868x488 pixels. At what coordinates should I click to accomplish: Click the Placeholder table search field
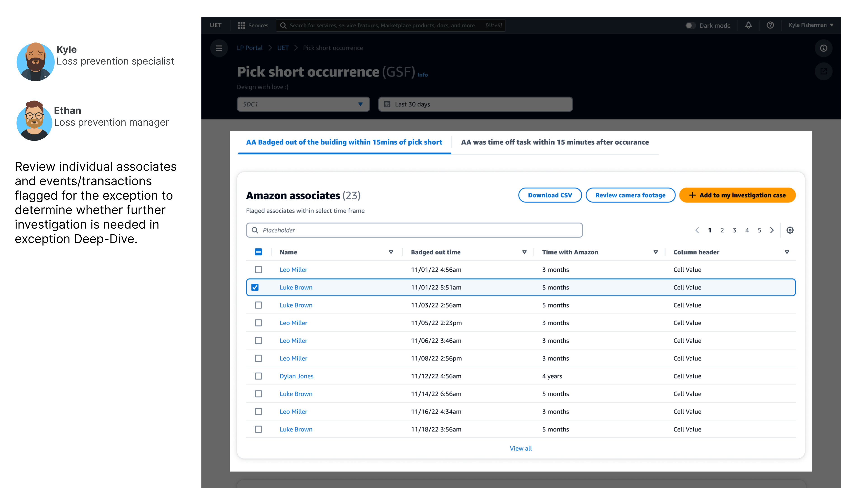tap(415, 230)
